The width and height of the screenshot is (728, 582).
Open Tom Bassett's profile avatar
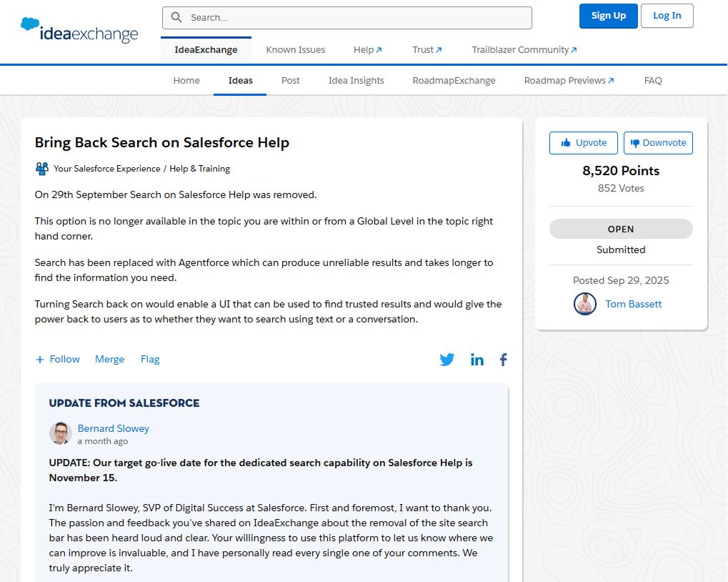(x=584, y=304)
